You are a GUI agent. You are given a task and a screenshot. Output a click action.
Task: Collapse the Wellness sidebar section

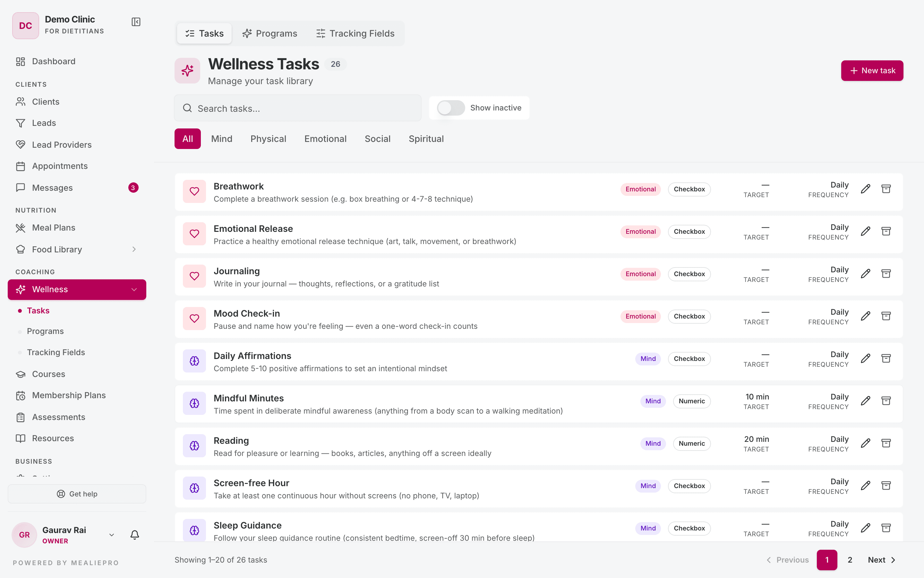tap(134, 290)
